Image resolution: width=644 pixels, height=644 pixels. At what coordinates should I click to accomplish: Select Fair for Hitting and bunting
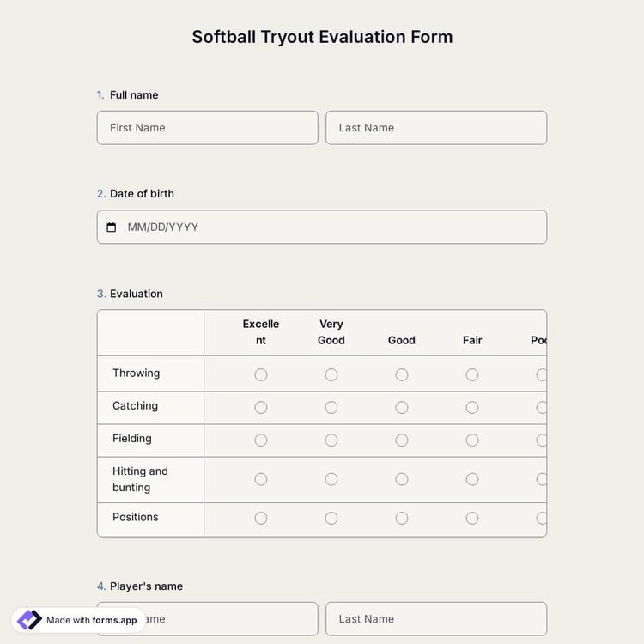(x=472, y=479)
